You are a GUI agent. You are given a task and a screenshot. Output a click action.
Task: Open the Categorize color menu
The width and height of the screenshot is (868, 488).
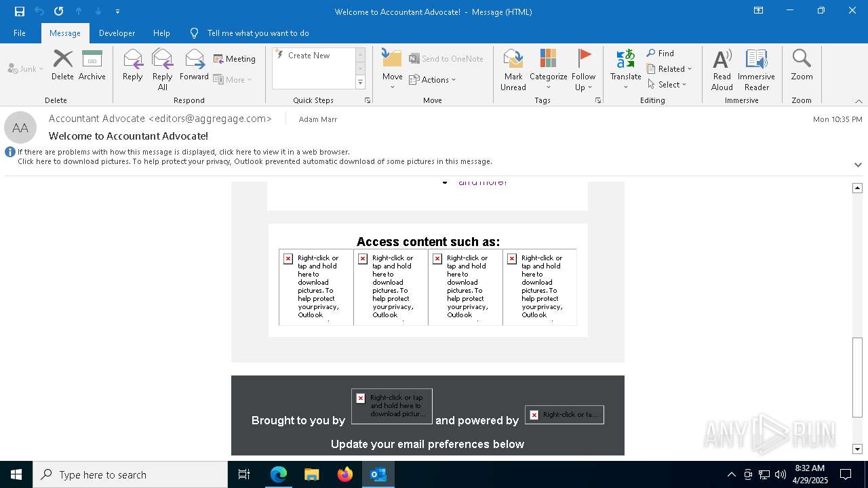click(548, 69)
